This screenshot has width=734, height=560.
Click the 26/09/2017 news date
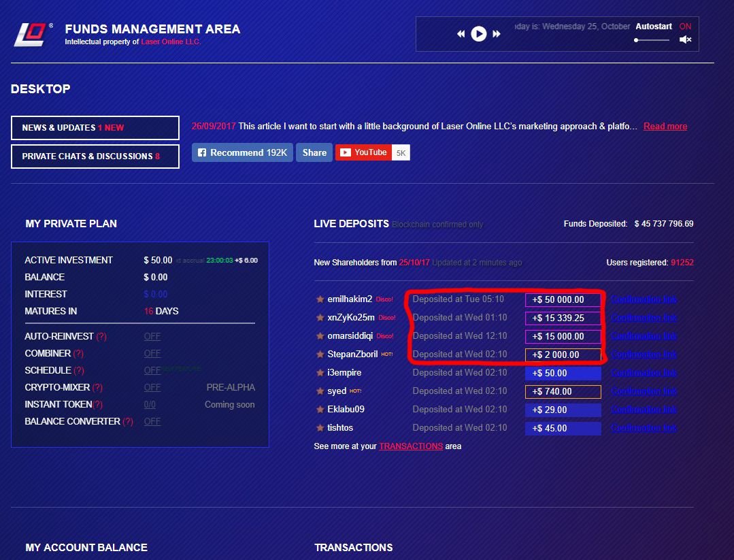click(214, 127)
